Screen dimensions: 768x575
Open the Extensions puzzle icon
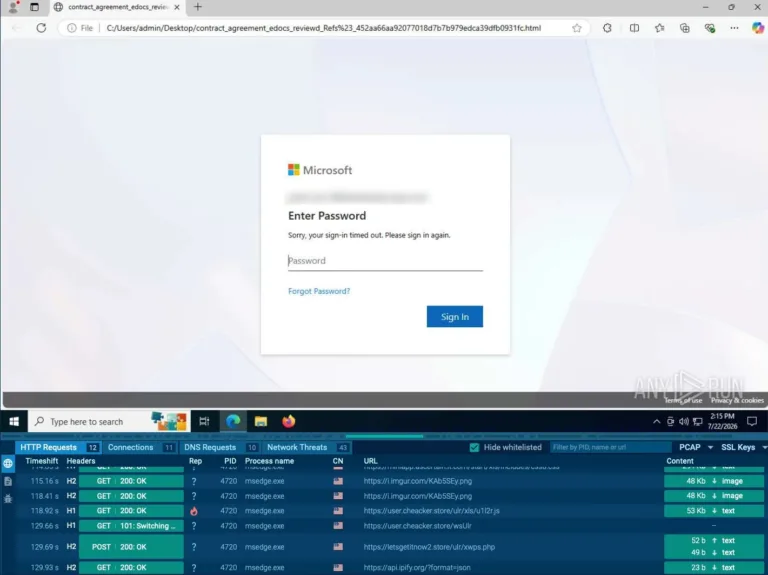[x=607, y=28]
